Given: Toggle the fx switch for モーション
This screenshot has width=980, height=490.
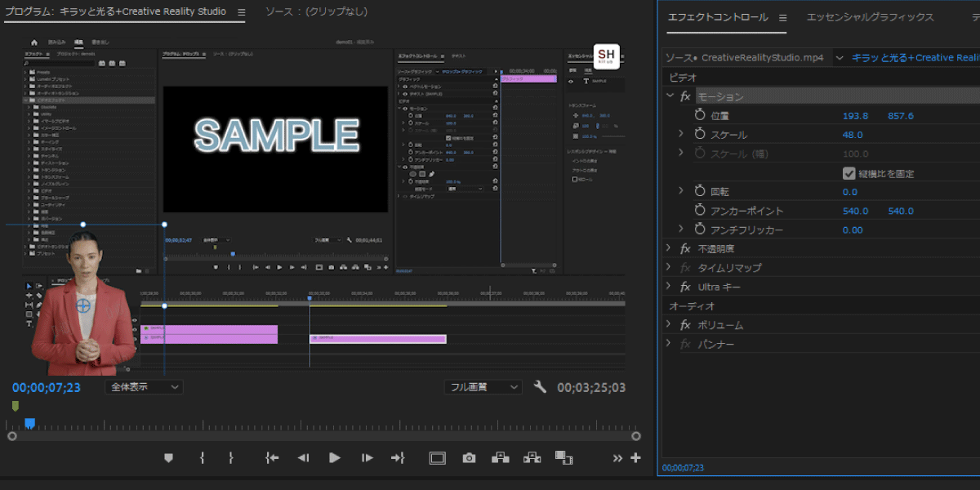Looking at the screenshot, I should (x=685, y=96).
